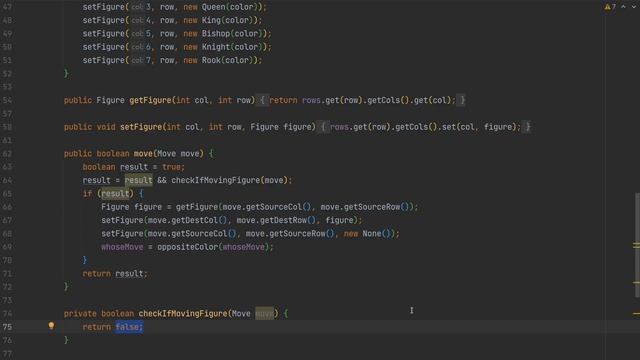Expand folded getFigure body at opening brace
Screen dimensions: 640x360
click(x=262, y=100)
